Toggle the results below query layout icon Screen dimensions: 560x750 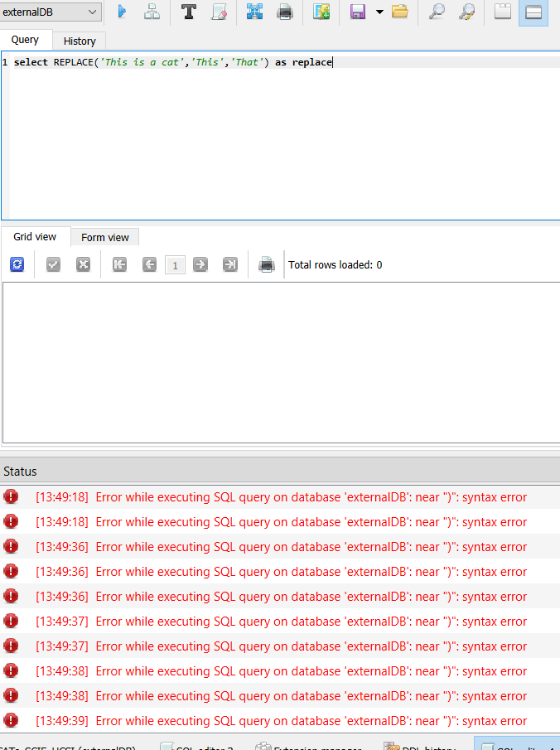[533, 12]
